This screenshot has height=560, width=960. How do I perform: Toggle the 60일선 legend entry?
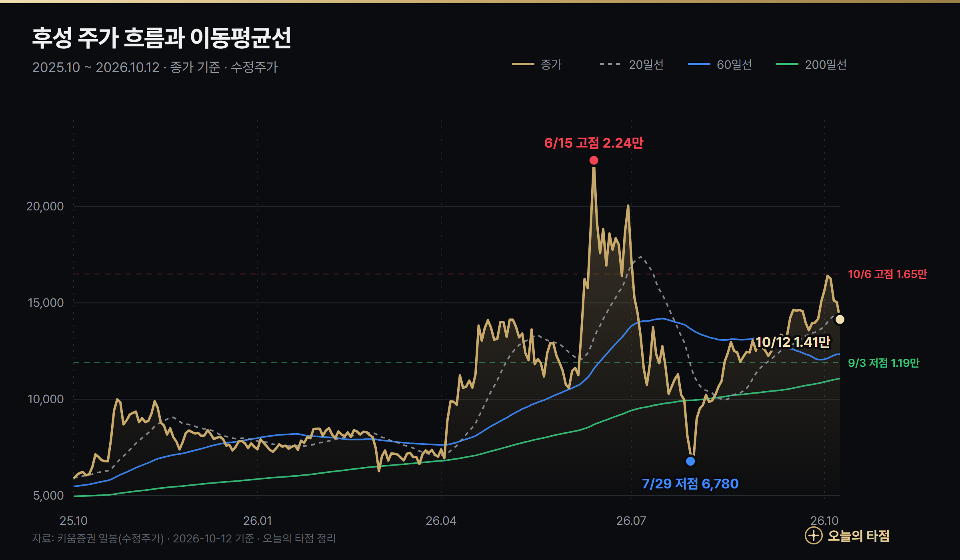pyautogui.click(x=720, y=64)
